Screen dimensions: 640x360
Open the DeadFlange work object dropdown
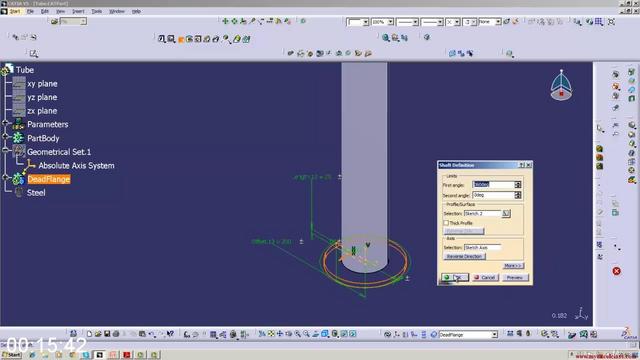[494, 334]
